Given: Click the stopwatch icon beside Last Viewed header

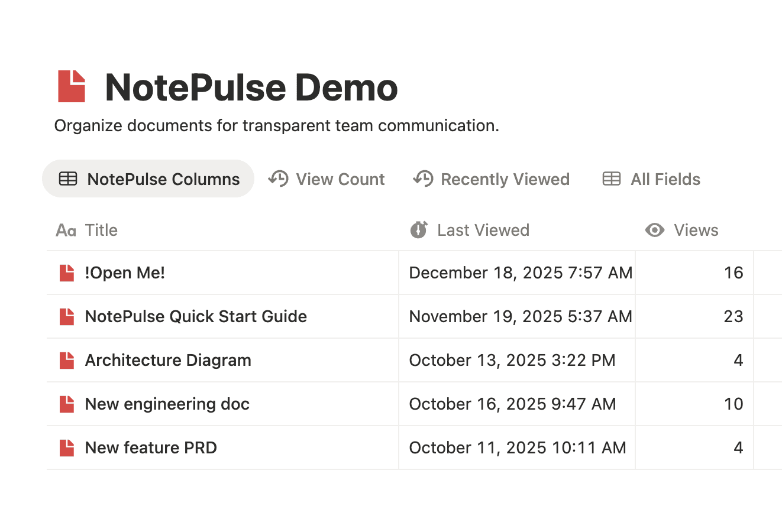Looking at the screenshot, I should pyautogui.click(x=419, y=230).
